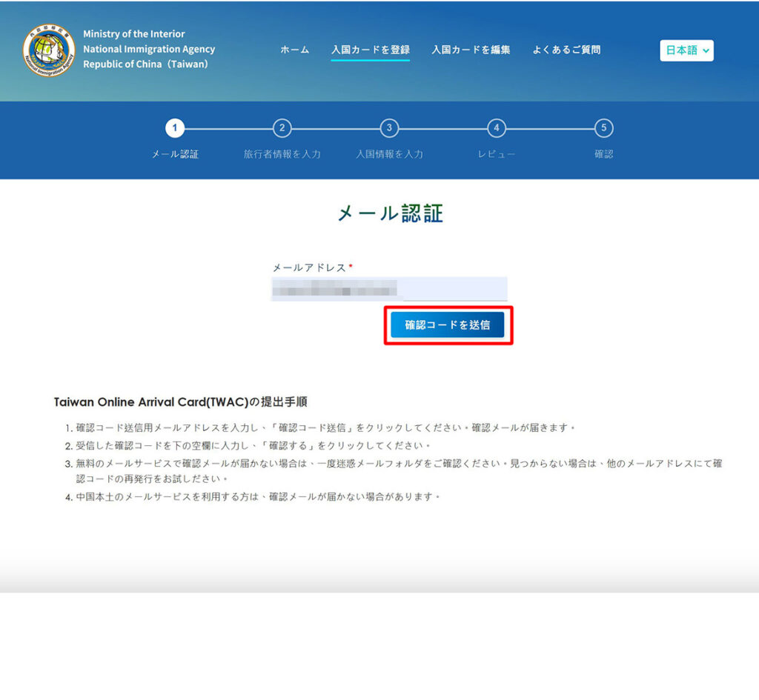Viewport: 759px width, 700px height.
Task: Click the 入国情報を入力 step label
Action: (389, 154)
